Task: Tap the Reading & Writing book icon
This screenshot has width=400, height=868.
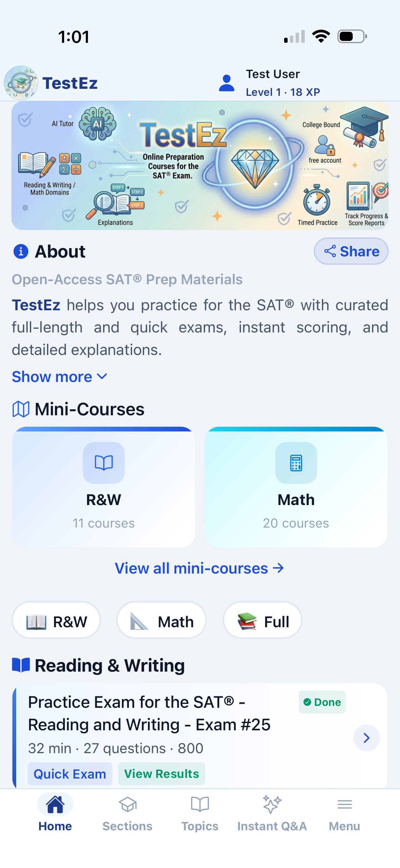Action: coord(21,665)
